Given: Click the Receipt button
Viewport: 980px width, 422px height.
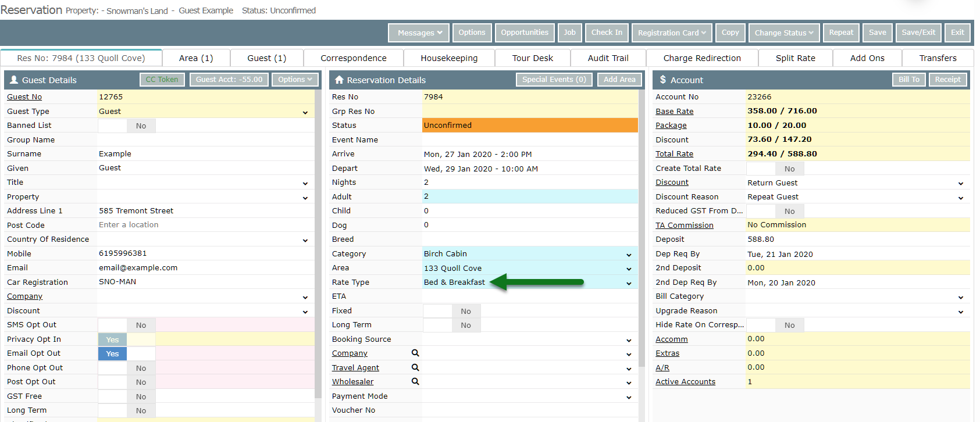Looking at the screenshot, I should pyautogui.click(x=948, y=80).
